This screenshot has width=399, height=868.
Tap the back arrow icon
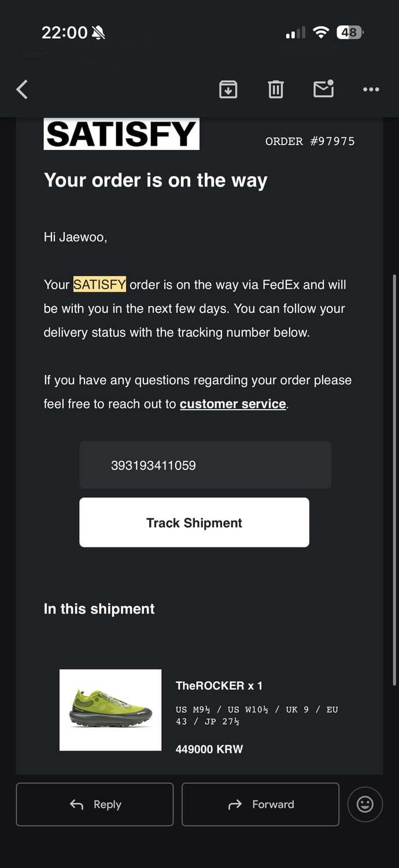click(x=22, y=89)
